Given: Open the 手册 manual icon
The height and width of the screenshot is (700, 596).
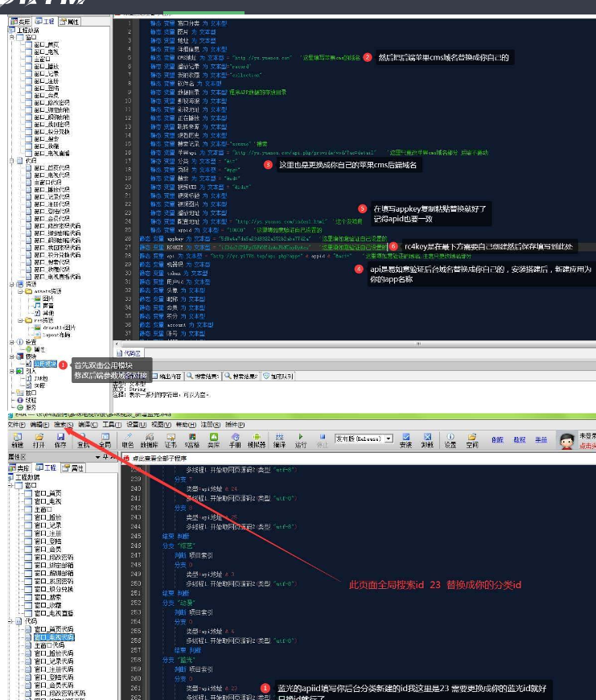Looking at the screenshot, I should (235, 439).
